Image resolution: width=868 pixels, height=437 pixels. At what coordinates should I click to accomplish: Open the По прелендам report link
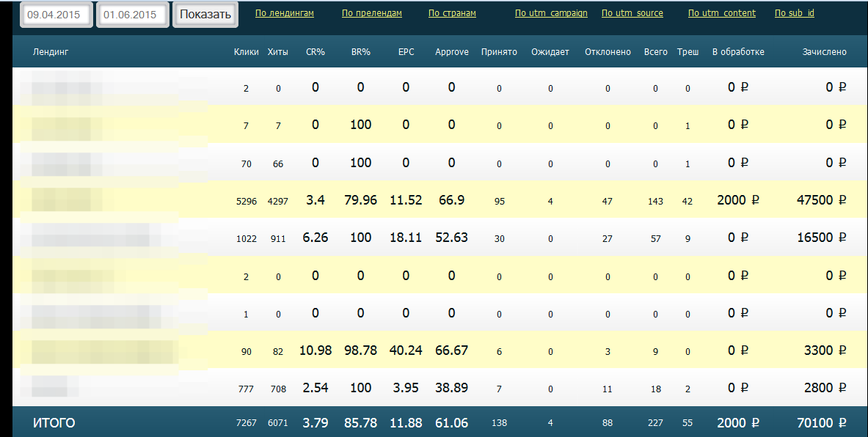[372, 13]
